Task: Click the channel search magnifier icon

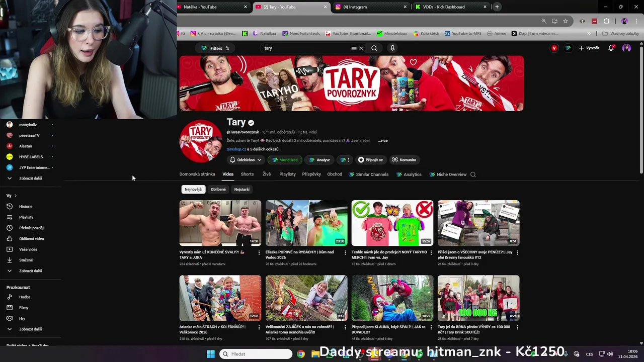Action: pyautogui.click(x=473, y=174)
